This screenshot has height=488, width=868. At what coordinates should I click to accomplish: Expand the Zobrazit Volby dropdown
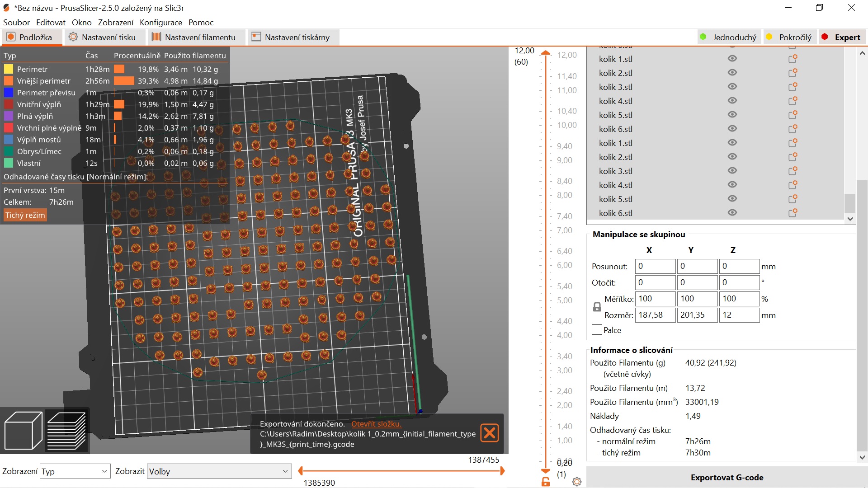coord(219,471)
